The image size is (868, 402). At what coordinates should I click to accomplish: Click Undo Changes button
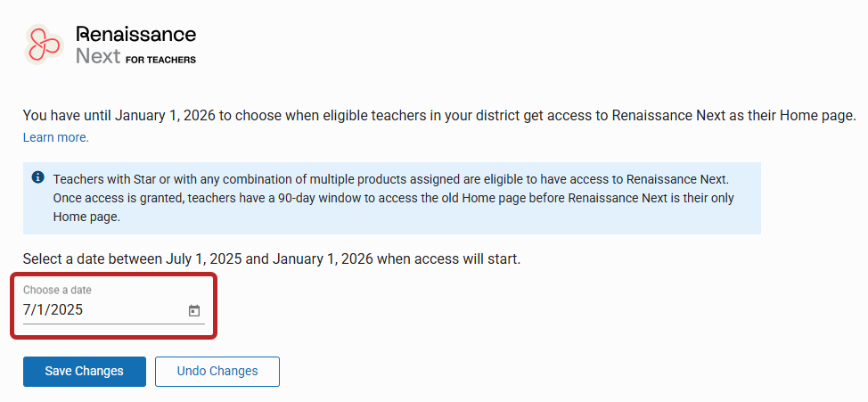(217, 371)
